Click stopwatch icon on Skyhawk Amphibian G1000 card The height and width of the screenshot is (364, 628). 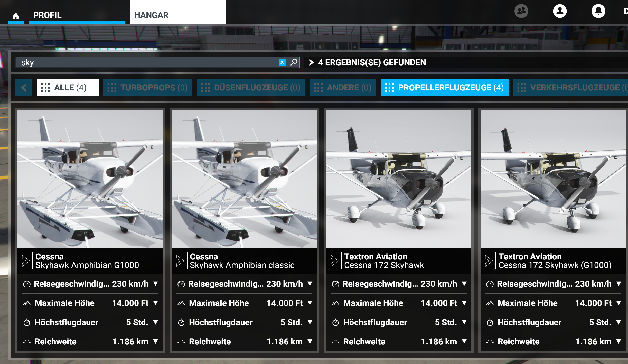coord(27,322)
